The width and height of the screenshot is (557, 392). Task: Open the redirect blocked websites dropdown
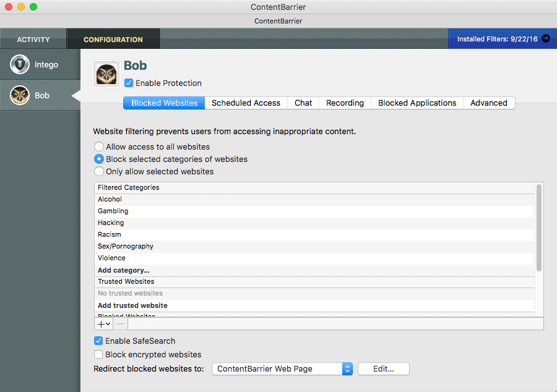[x=282, y=369]
